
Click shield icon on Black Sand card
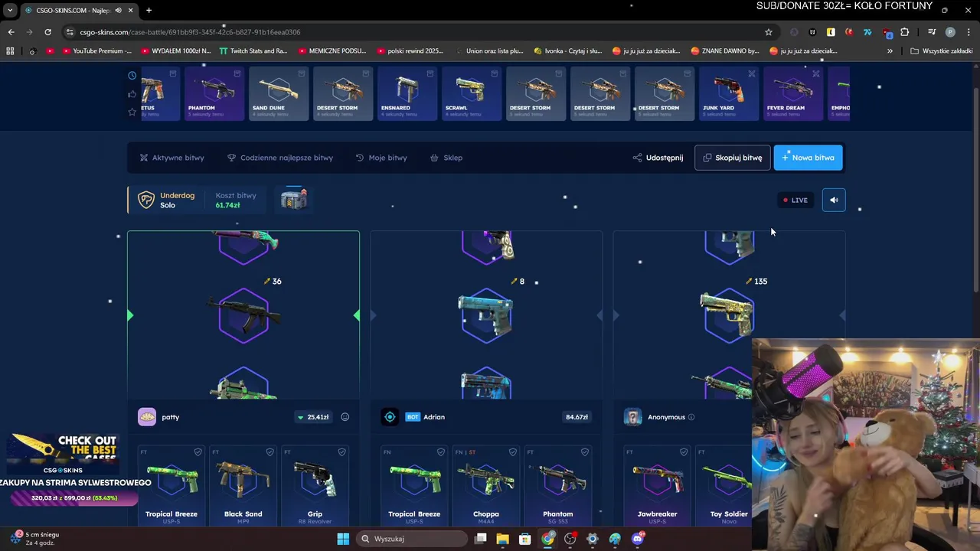point(269,452)
